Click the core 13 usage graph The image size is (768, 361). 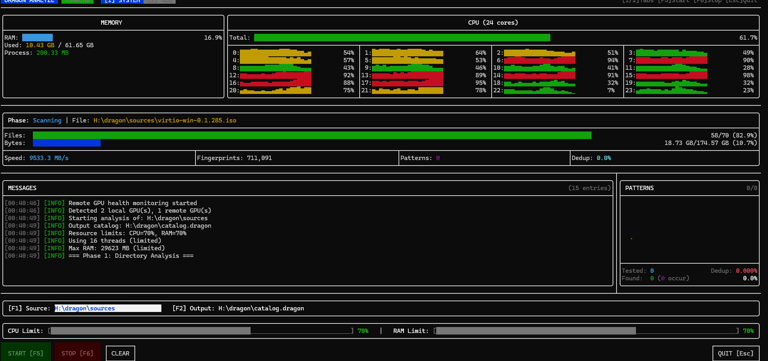coord(408,75)
